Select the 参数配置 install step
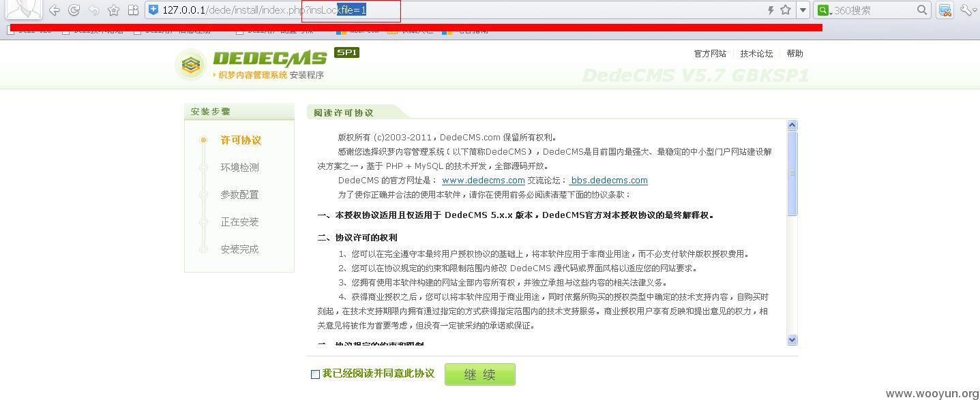This screenshot has height=400, width=980. [239, 195]
